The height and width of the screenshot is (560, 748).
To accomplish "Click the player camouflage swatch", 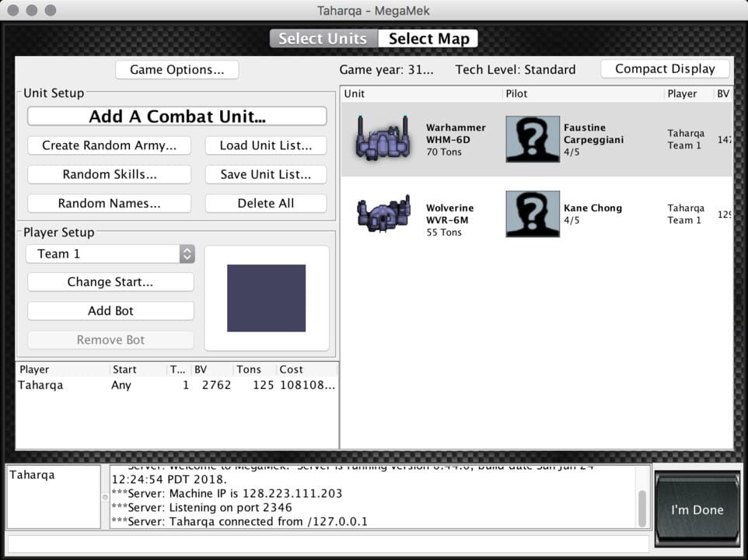I will (267, 298).
